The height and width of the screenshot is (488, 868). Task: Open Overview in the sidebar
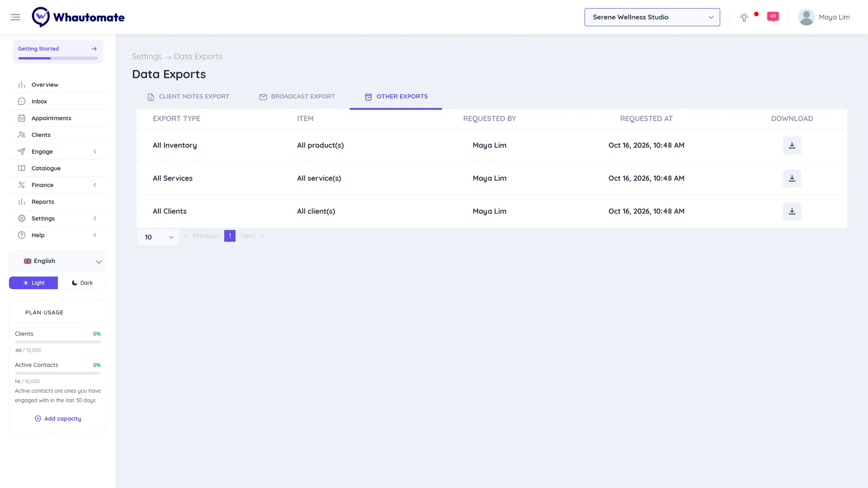58,85
